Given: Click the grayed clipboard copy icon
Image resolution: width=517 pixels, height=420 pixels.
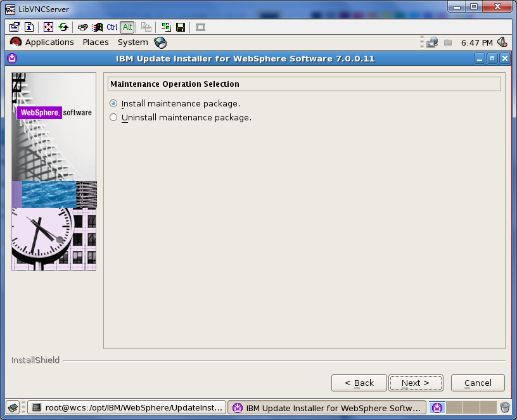Looking at the screenshot, I should click(x=146, y=27).
